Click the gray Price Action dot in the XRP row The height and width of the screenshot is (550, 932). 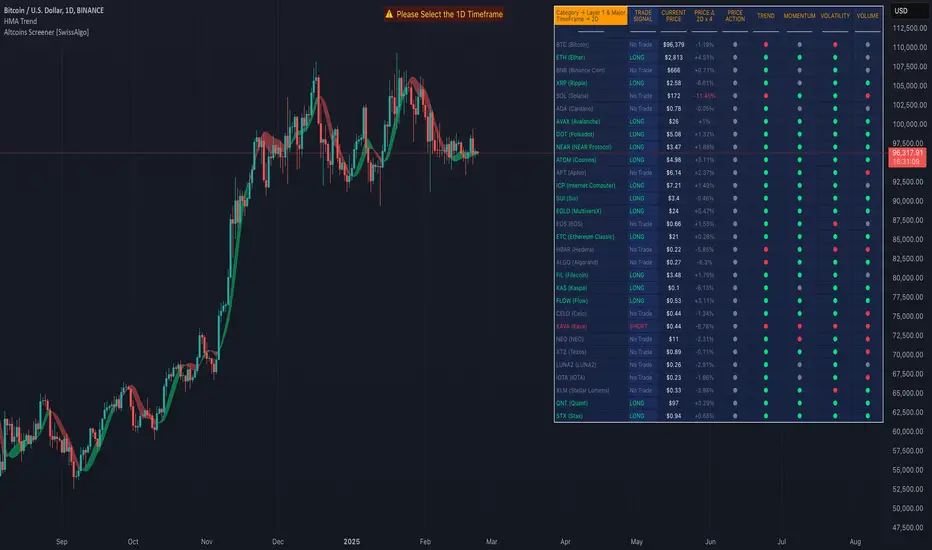tap(735, 83)
